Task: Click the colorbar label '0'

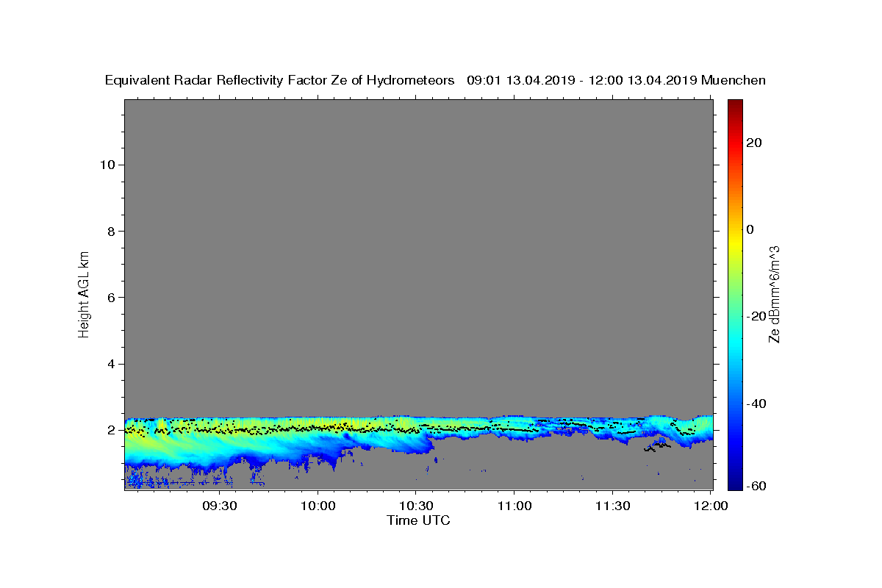Action: [x=750, y=229]
